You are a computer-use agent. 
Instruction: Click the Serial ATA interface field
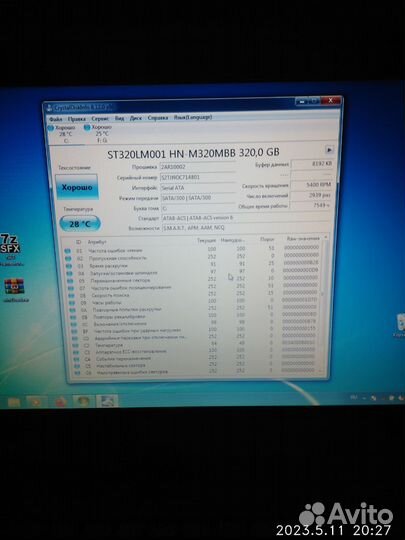coord(198,188)
